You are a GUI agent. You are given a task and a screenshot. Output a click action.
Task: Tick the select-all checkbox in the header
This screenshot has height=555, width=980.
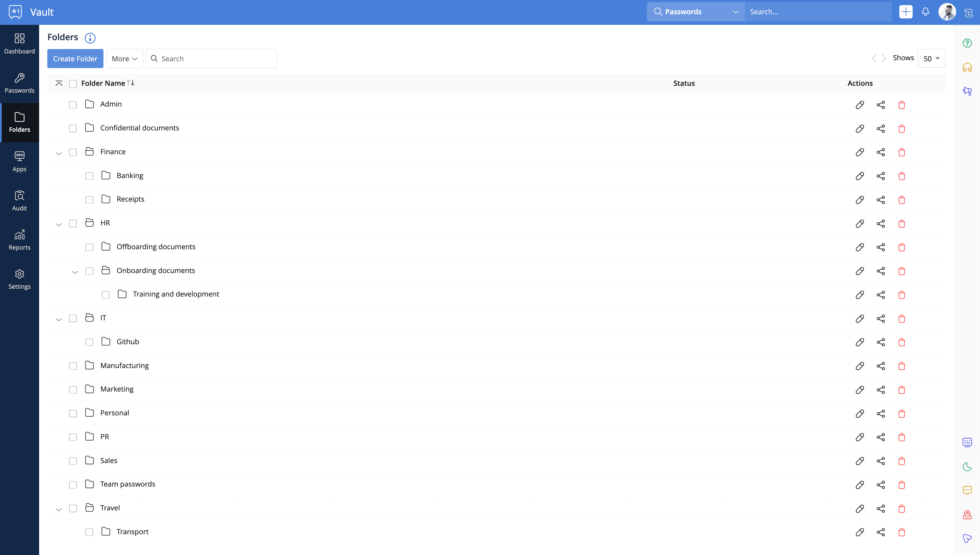pos(73,83)
